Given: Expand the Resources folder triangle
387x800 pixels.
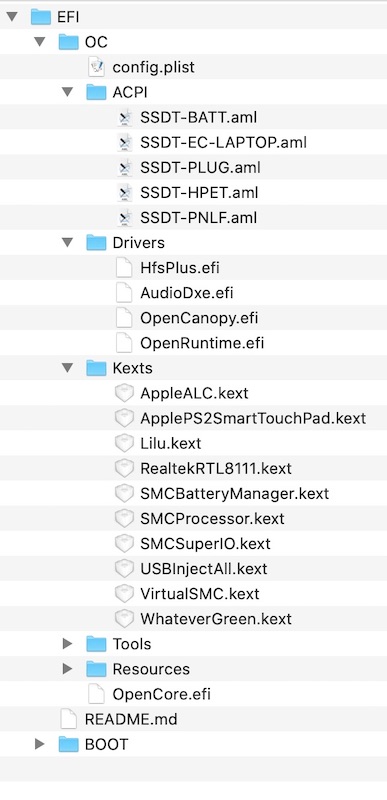Looking at the screenshot, I should point(67,669).
